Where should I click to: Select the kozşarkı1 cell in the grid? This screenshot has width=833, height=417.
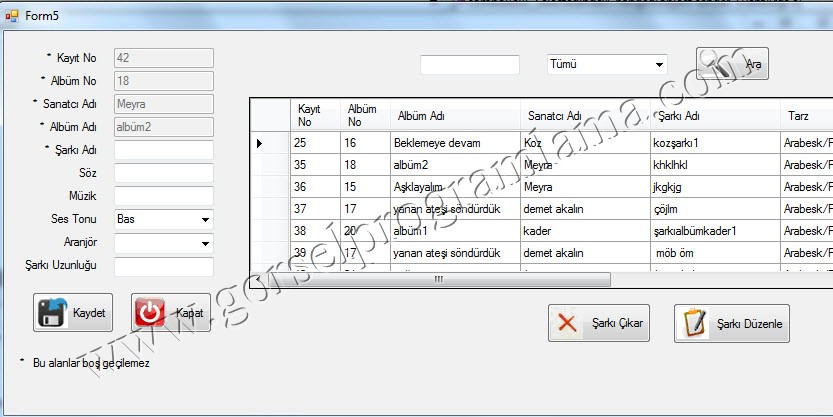coord(712,143)
